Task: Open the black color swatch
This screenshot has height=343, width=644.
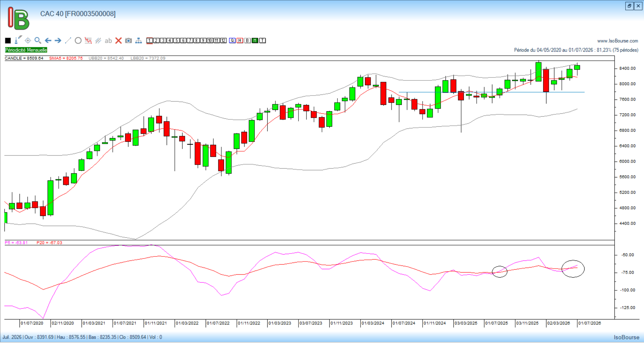Action: click(8, 41)
